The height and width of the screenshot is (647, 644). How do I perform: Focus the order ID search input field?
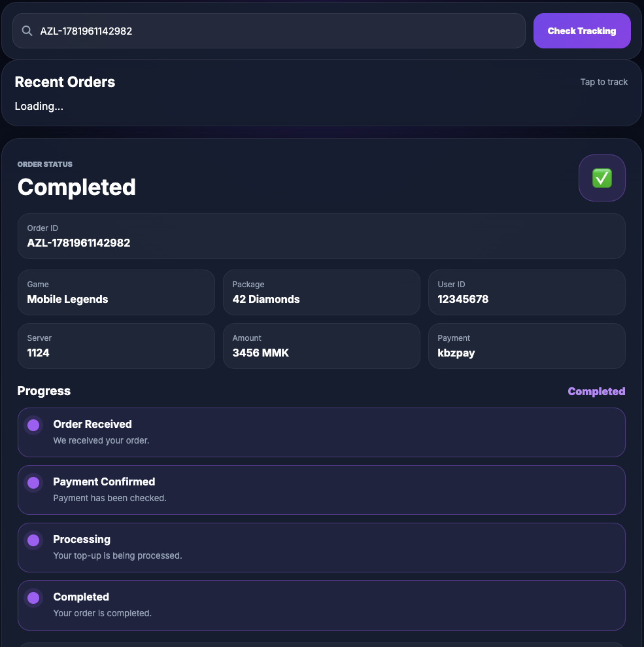(269, 31)
